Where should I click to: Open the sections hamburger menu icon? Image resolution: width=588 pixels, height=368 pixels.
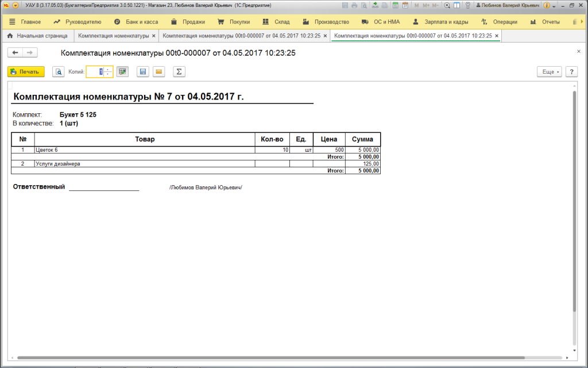[x=12, y=22]
